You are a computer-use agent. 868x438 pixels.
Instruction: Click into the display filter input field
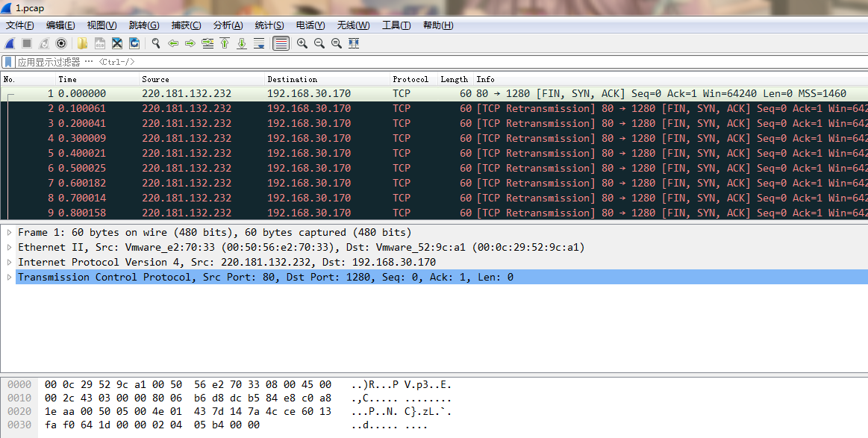(440, 61)
